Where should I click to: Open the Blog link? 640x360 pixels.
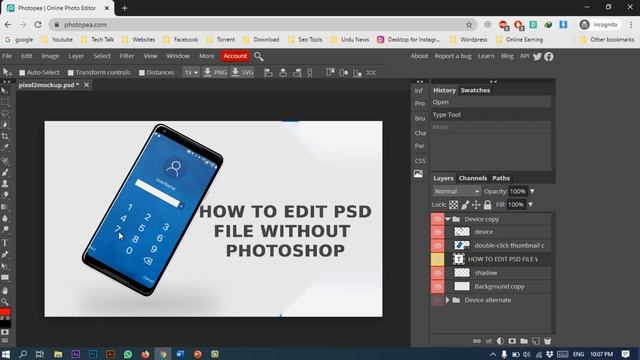[507, 56]
